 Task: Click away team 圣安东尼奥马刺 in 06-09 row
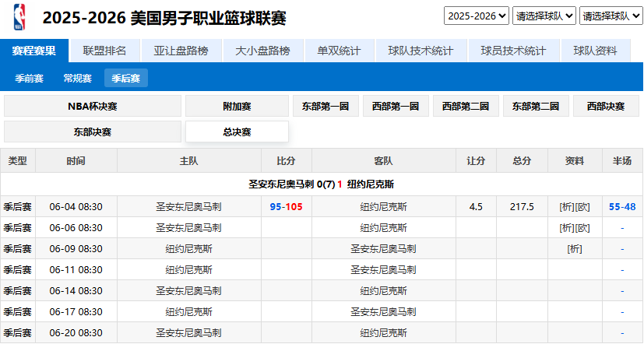383,249
